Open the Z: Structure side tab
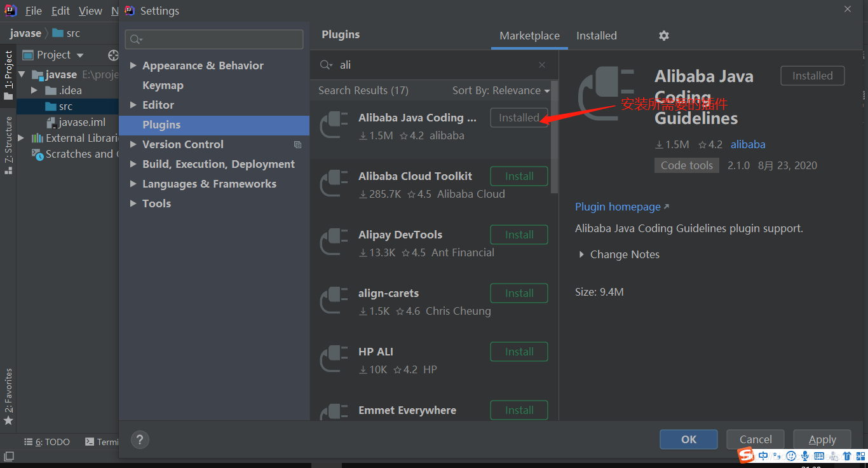The width and height of the screenshot is (868, 468). pos(8,145)
